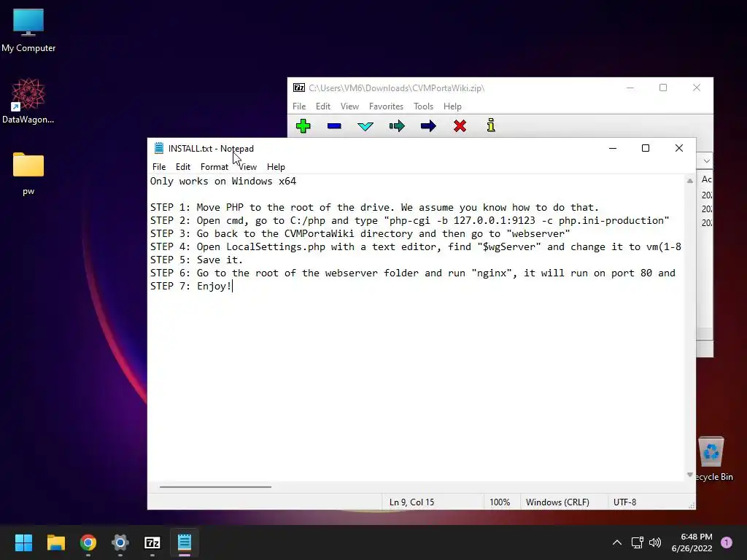Image resolution: width=747 pixels, height=560 pixels.
Task: Open the Windows Start button
Action: (x=23, y=542)
